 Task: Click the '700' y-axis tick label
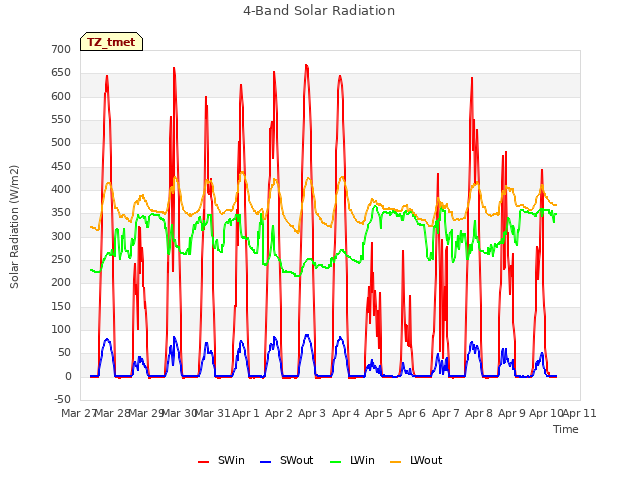click(61, 49)
